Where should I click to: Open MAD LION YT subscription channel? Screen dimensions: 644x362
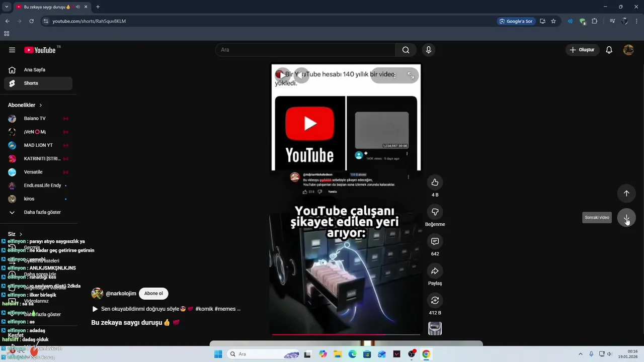(x=38, y=145)
